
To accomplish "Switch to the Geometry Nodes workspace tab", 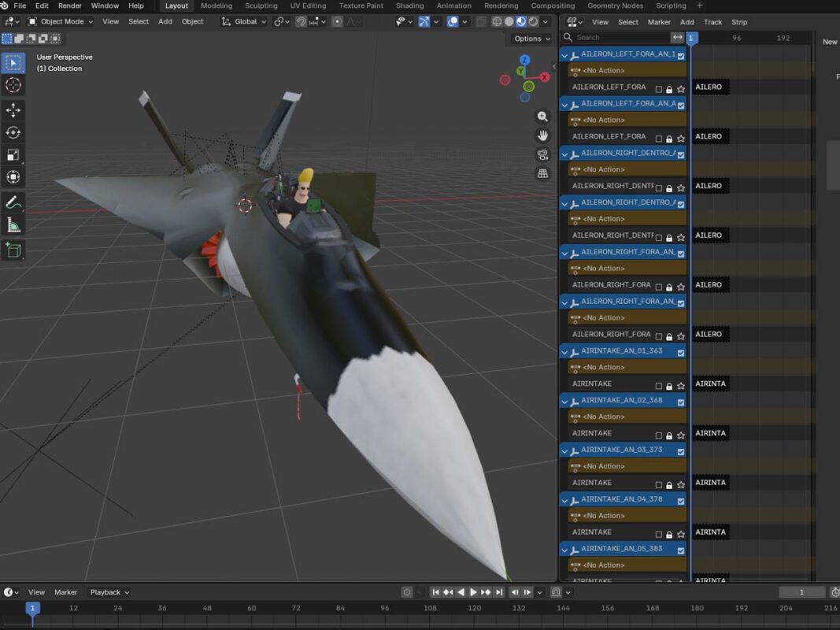I will (x=615, y=6).
